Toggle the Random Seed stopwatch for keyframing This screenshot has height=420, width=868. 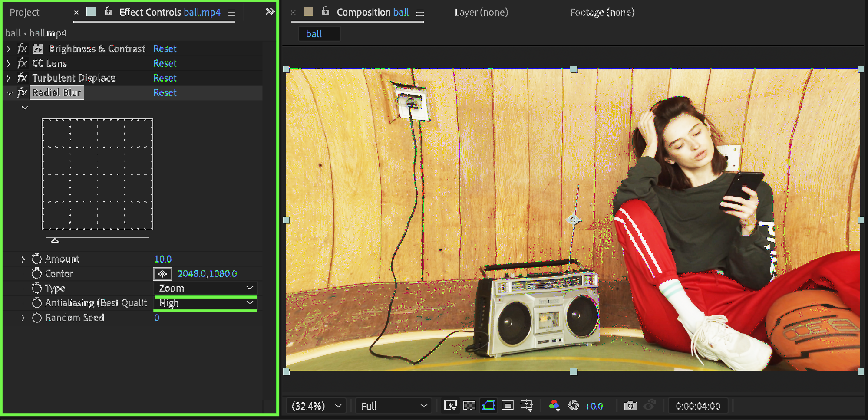[x=37, y=318]
